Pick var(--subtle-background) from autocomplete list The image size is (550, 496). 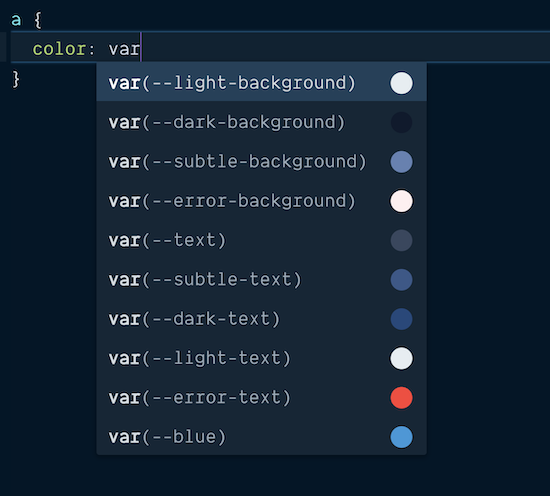pos(261,162)
